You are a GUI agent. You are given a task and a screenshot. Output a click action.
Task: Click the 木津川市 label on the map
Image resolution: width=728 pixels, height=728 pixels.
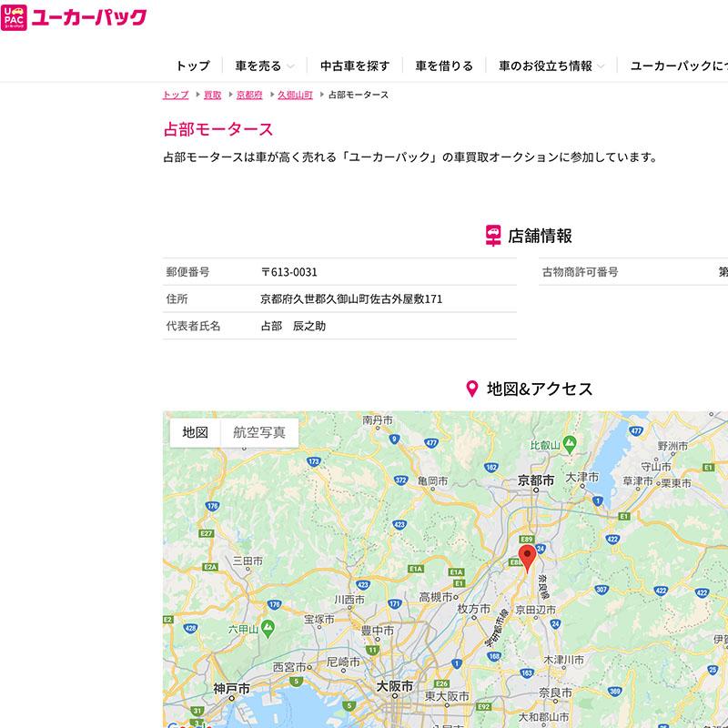click(563, 660)
